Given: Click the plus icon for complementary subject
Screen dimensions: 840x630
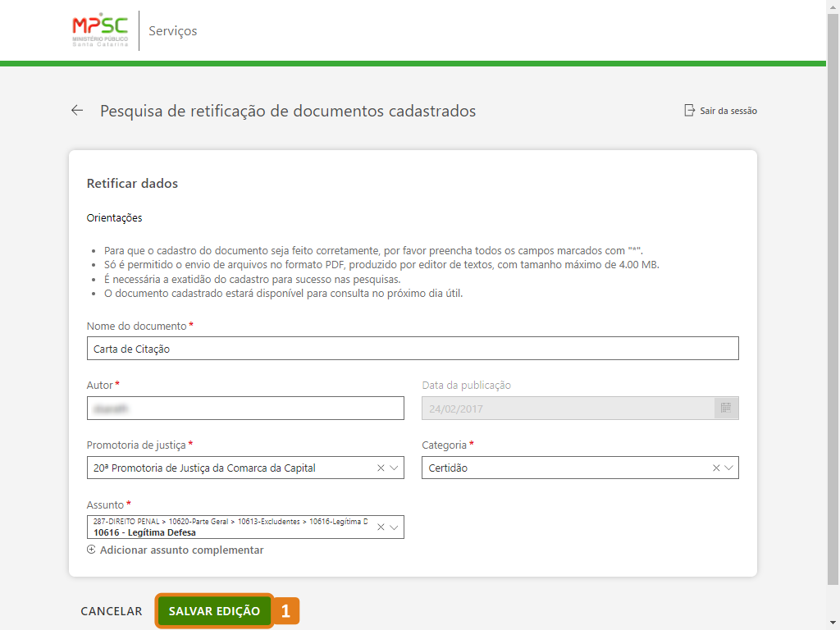Looking at the screenshot, I should point(91,550).
